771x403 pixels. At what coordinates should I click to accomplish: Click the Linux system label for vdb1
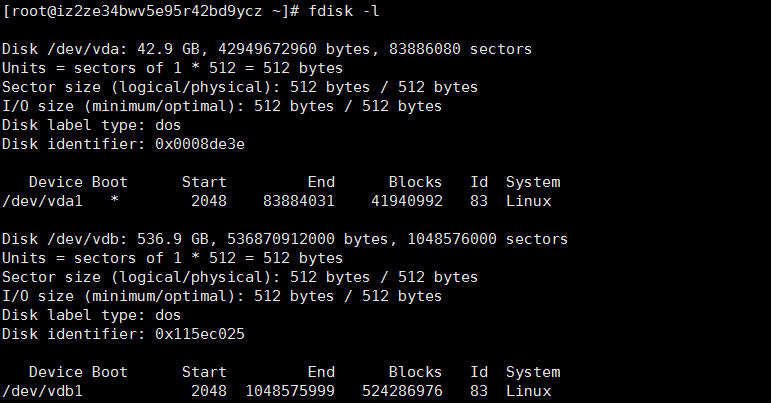[529, 391]
